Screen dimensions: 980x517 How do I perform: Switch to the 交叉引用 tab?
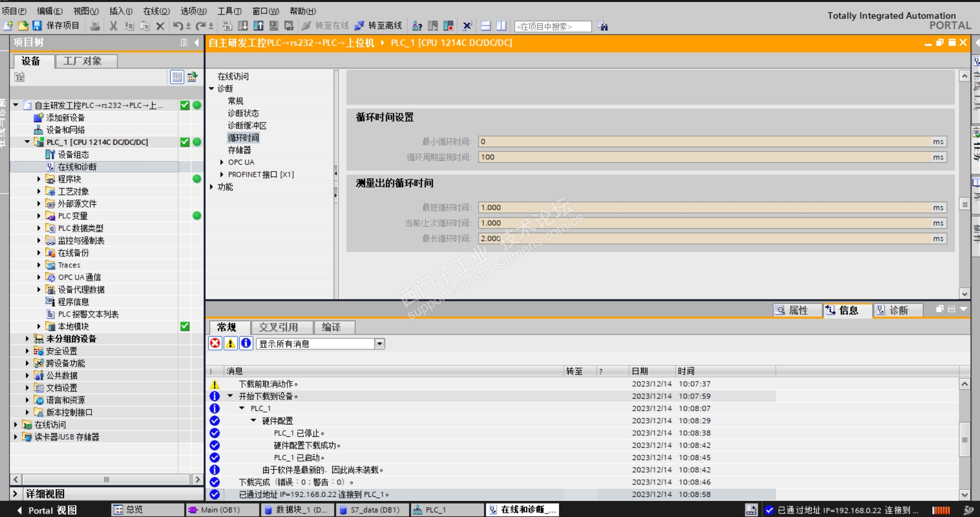tap(282, 327)
